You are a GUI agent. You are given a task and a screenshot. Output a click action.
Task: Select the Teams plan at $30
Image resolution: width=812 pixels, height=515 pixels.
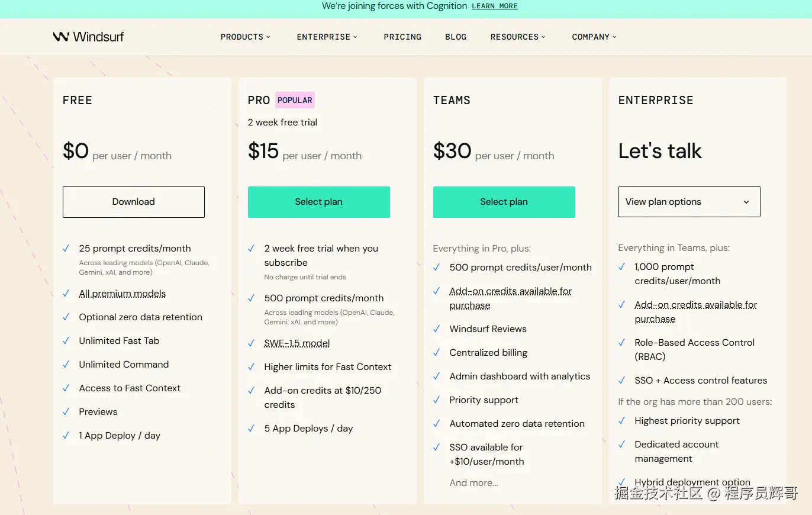(504, 202)
